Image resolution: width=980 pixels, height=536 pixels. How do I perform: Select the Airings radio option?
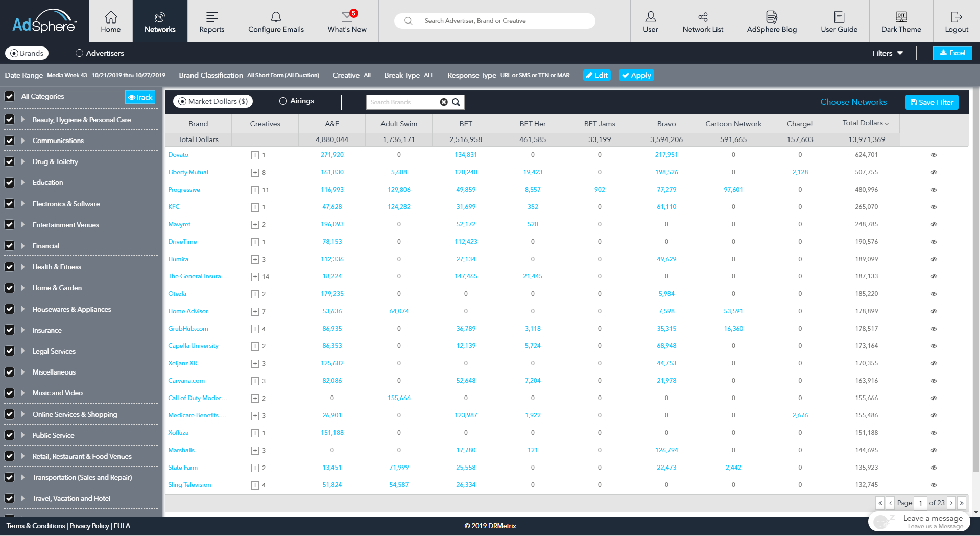point(283,101)
